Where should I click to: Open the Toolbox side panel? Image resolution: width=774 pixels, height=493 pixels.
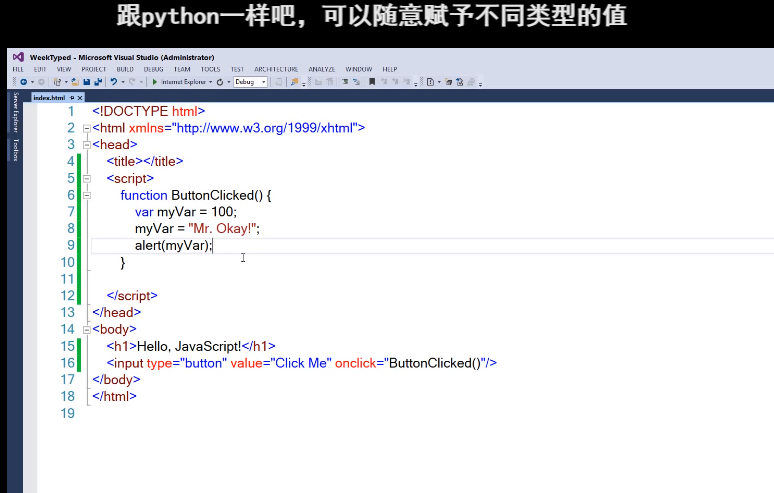click(15, 150)
